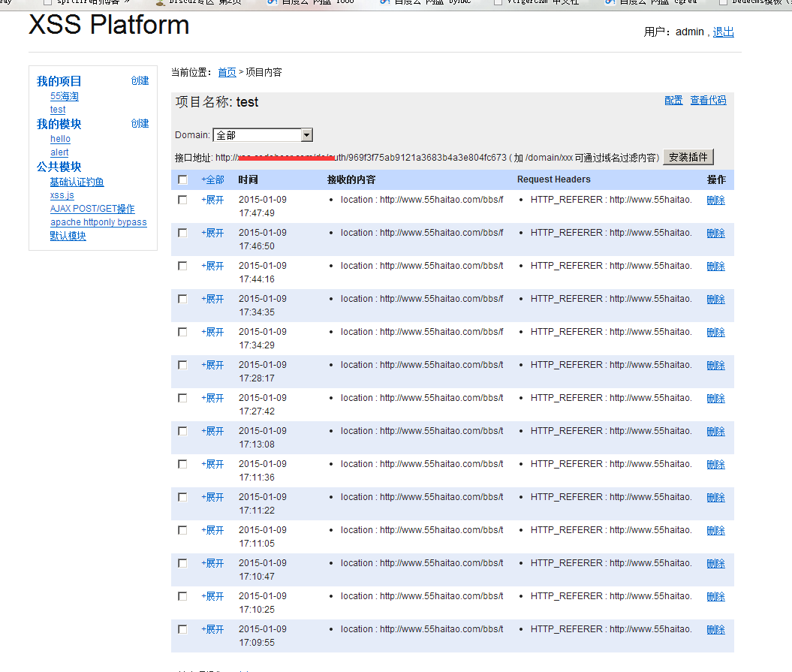Open the 查看代码 link
This screenshot has width=792, height=672.
coord(708,100)
